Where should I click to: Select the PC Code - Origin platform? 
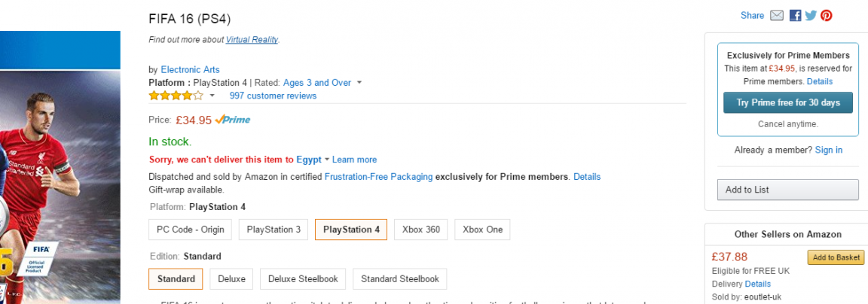(x=191, y=230)
